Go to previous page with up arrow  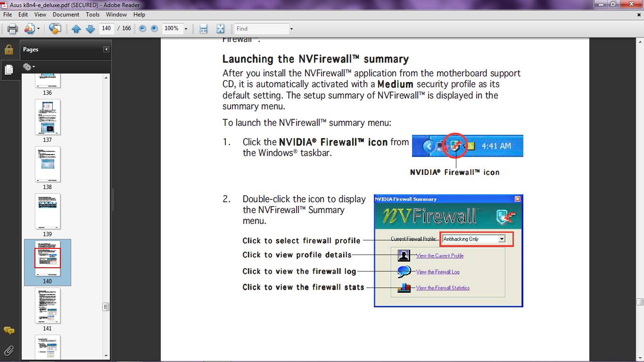tap(76, 29)
